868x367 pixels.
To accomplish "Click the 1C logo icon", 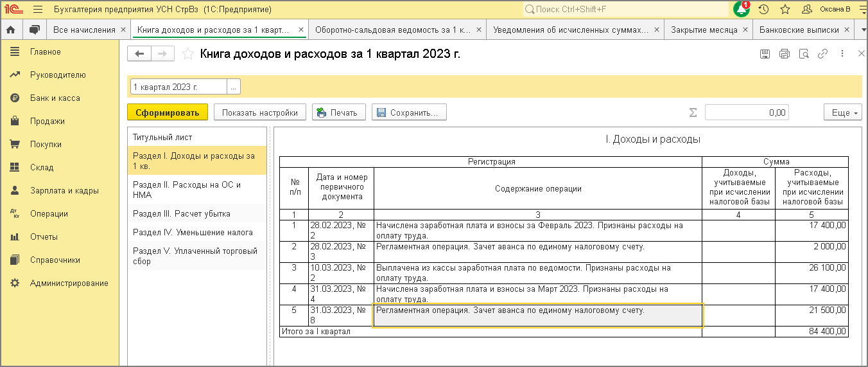I will 13,10.
